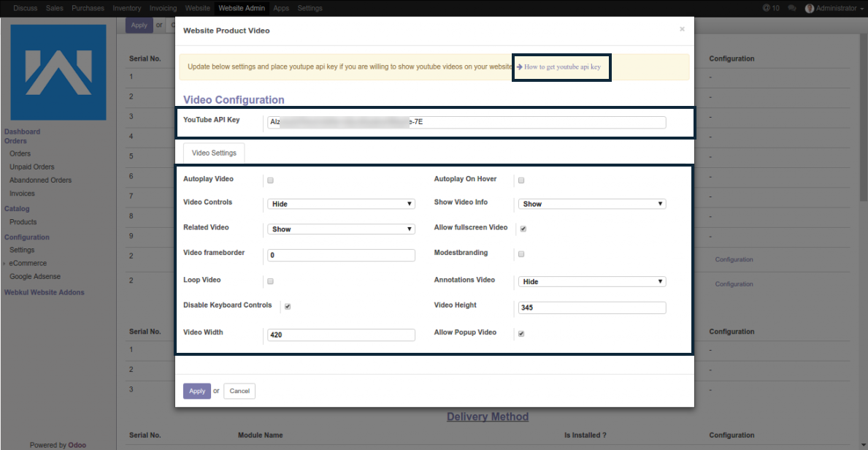Viewport: 868px width, 450px height.
Task: Enable the Autoplay Video checkbox
Action: (271, 180)
